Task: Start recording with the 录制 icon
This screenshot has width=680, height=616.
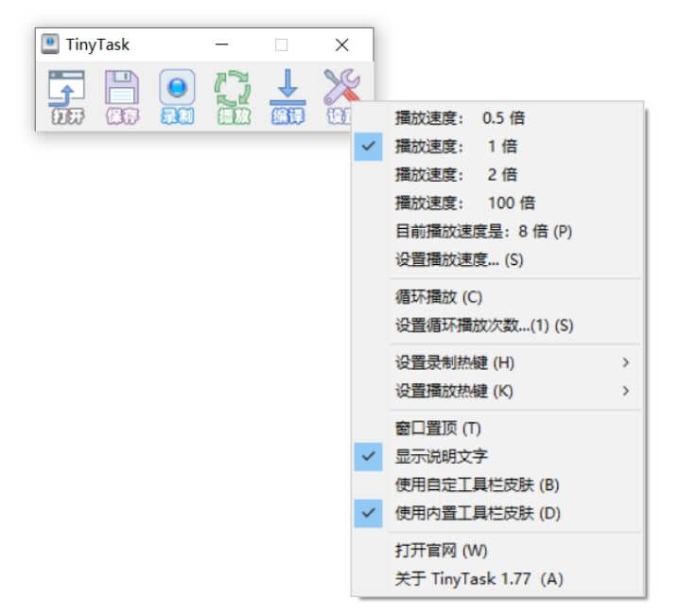Action: point(177,97)
